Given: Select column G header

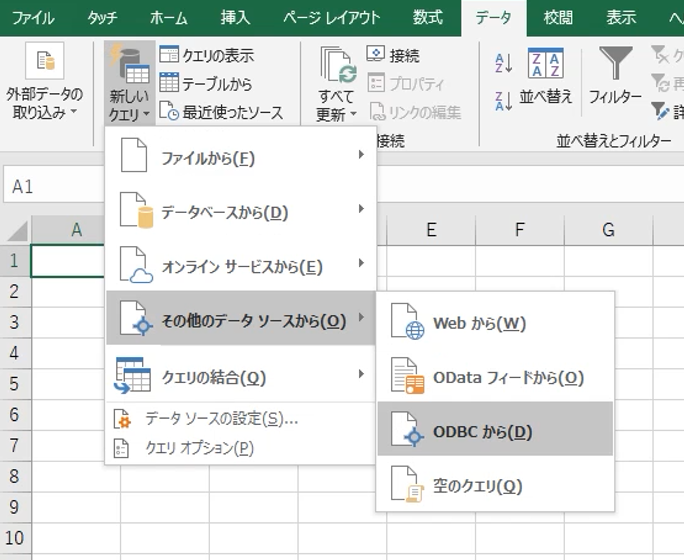Looking at the screenshot, I should tap(609, 229).
